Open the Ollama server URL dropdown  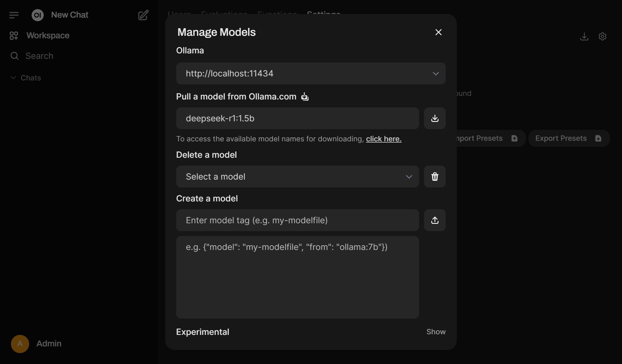(311, 73)
